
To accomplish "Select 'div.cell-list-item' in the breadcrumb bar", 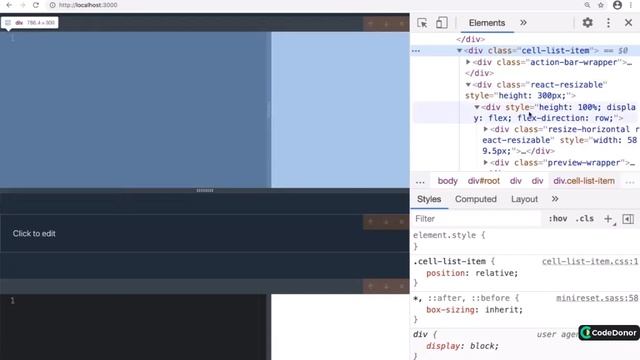I will 584,181.
